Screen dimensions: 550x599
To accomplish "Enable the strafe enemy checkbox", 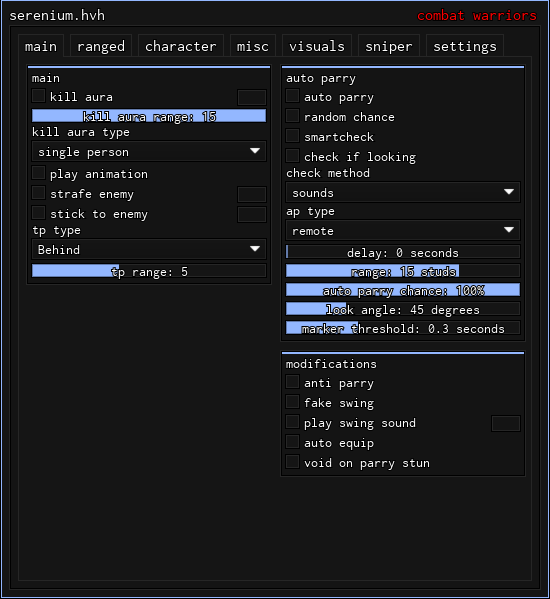I will click(39, 193).
